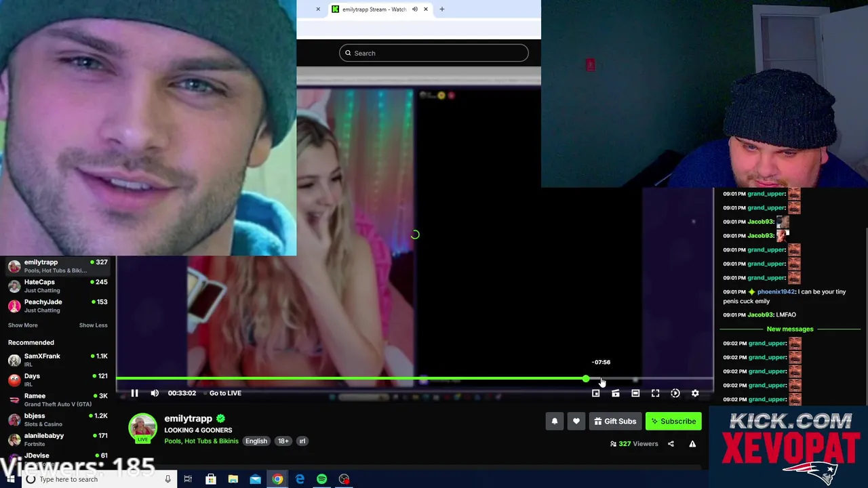
Task: Click phoenix1942 username in chat
Action: (x=776, y=292)
